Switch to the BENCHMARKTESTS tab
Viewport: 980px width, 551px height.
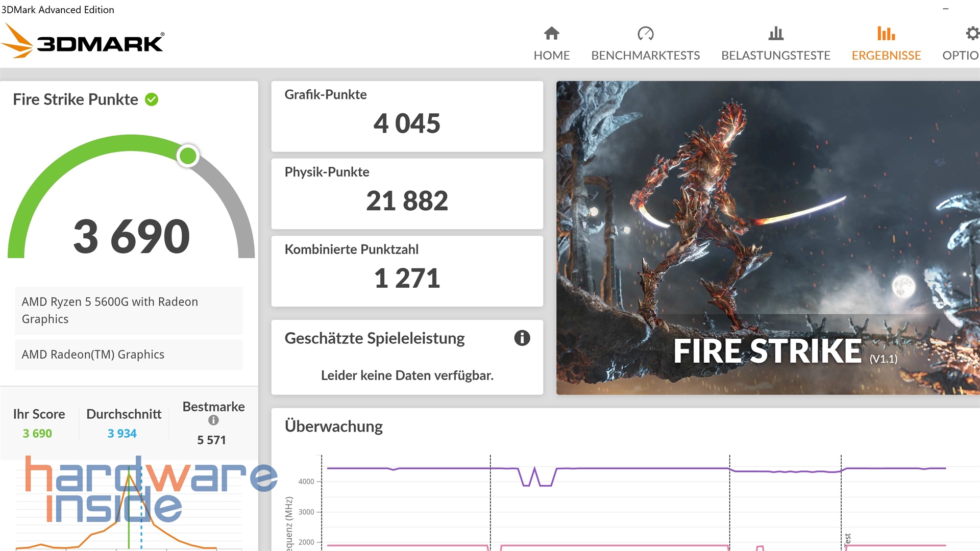(x=646, y=55)
